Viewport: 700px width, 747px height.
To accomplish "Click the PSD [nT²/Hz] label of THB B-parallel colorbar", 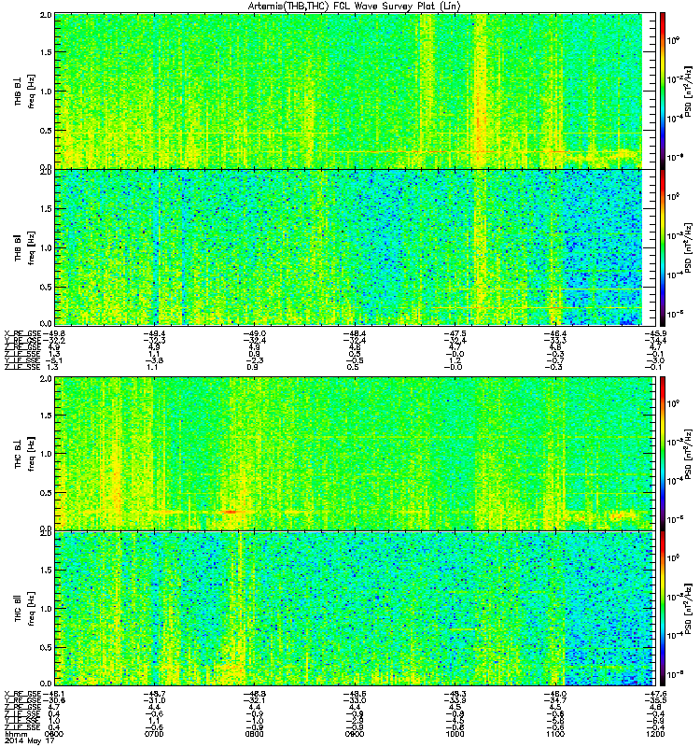I will [688, 247].
